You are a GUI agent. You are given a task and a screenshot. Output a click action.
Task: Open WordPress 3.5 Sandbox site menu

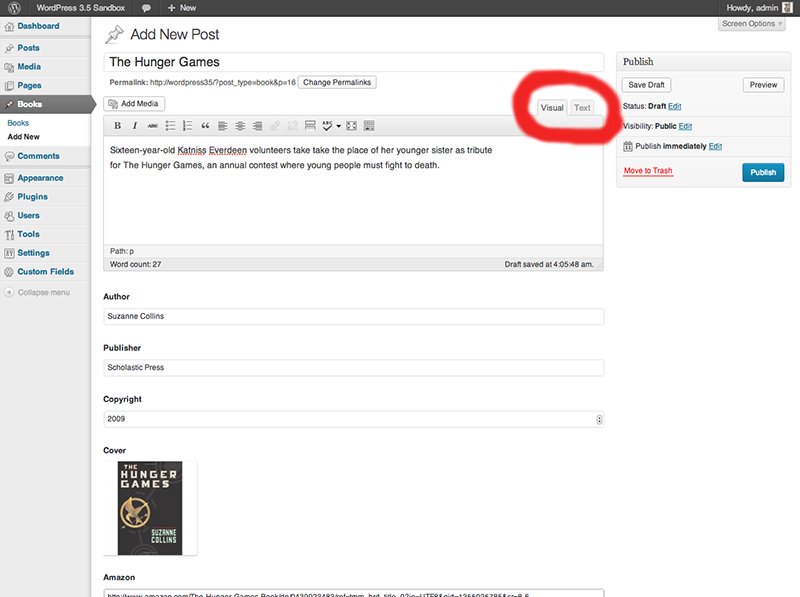pyautogui.click(x=80, y=8)
